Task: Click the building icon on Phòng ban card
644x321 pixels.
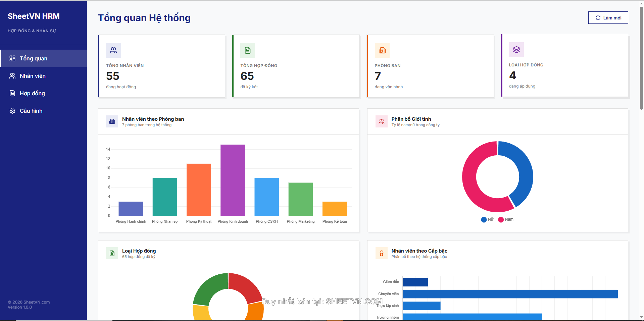Action: [382, 50]
